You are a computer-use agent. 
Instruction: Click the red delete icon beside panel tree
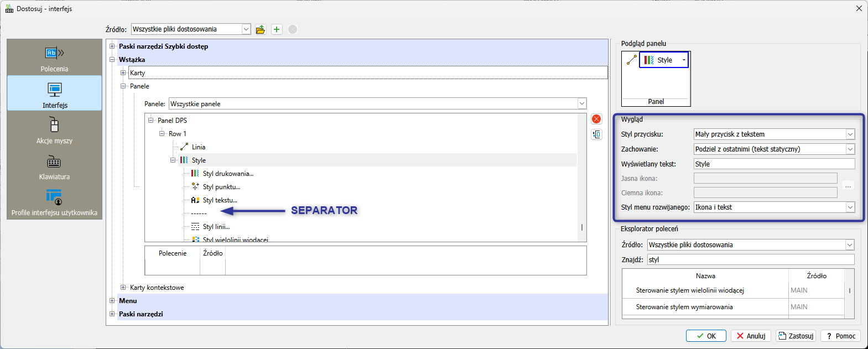click(x=596, y=119)
